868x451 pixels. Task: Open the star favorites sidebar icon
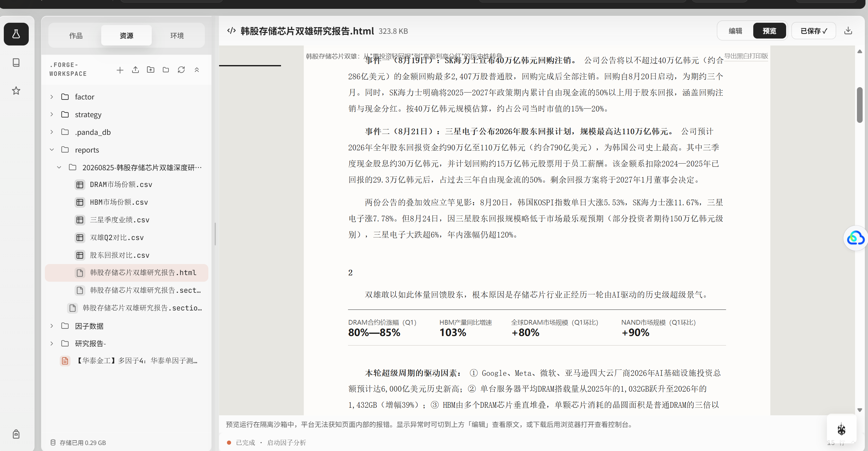coord(16,91)
